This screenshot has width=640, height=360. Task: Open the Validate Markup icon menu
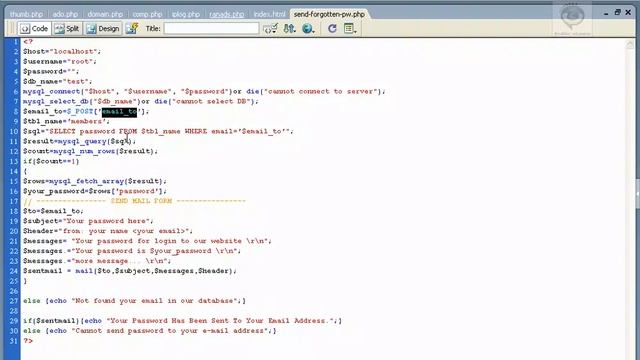pyautogui.click(x=270, y=29)
